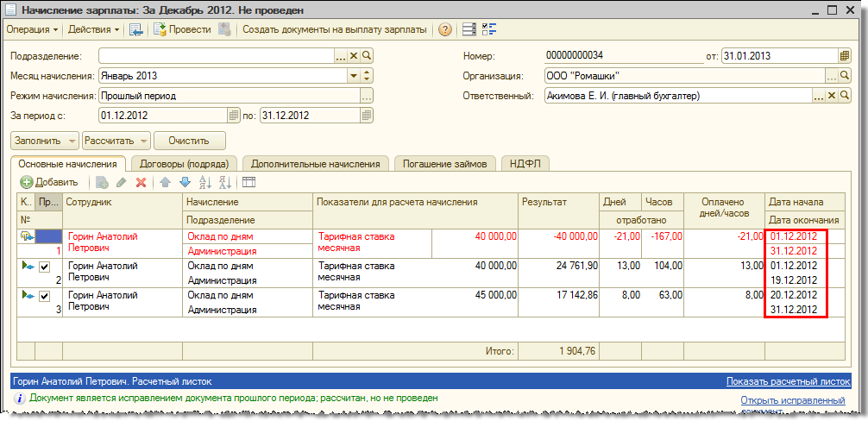The width and height of the screenshot is (868, 421).
Task: Sort ascending with the А-Я icon
Action: click(x=204, y=182)
